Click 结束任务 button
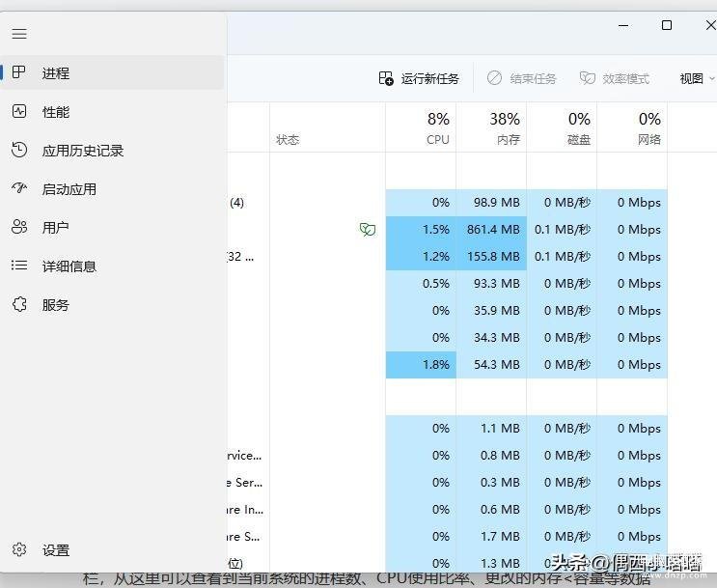This screenshot has height=588, width=717. coord(522,79)
